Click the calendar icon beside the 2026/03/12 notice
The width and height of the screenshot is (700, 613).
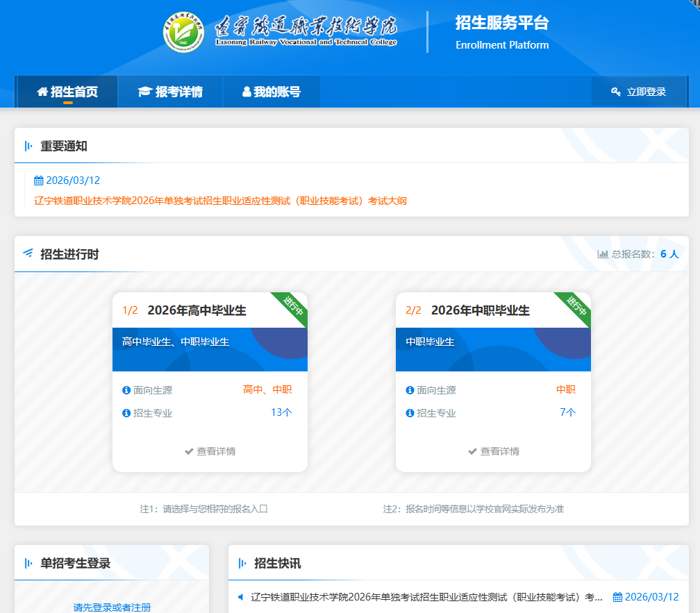point(39,180)
